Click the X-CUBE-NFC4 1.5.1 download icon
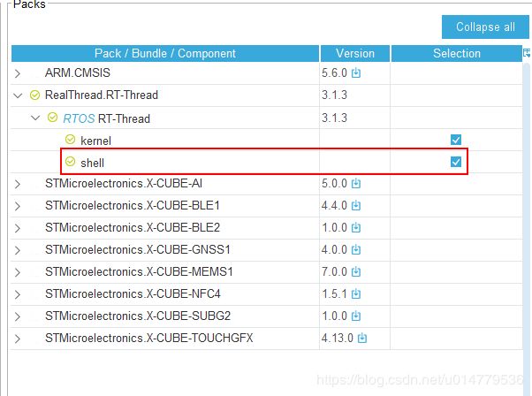Viewport: 532px width, 396px height. pos(356,293)
